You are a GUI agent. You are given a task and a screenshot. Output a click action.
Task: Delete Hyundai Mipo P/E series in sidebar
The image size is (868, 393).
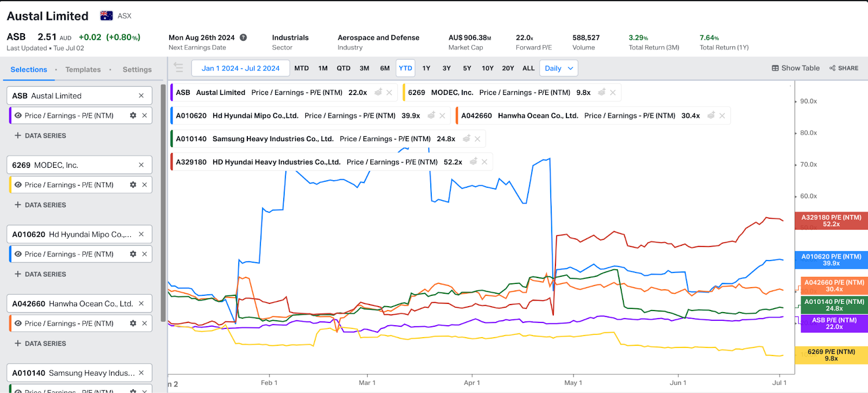coord(144,254)
